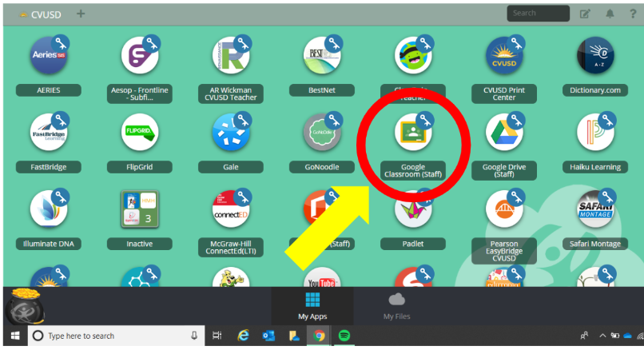Click the OneDrive cloud tray icon
Screen dimensions: 644x350
pyautogui.click(x=627, y=336)
